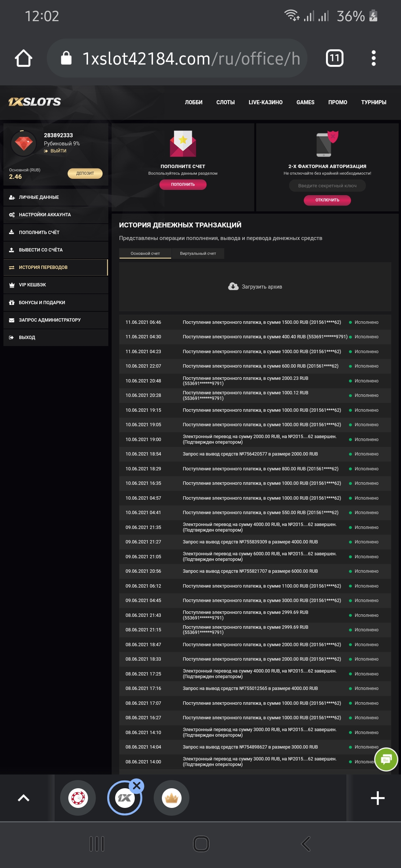Focus the secret key input field

pos(327,186)
